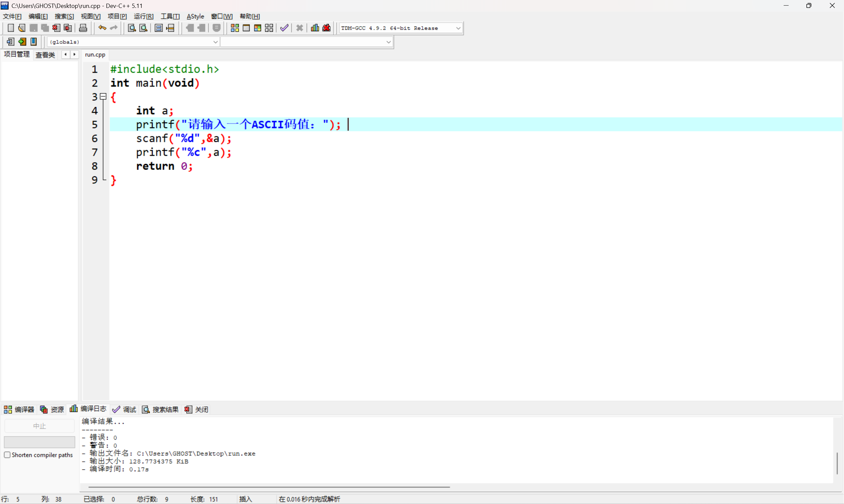Open the empty function list dropdown
This screenshot has height=504, width=844.
tap(388, 42)
